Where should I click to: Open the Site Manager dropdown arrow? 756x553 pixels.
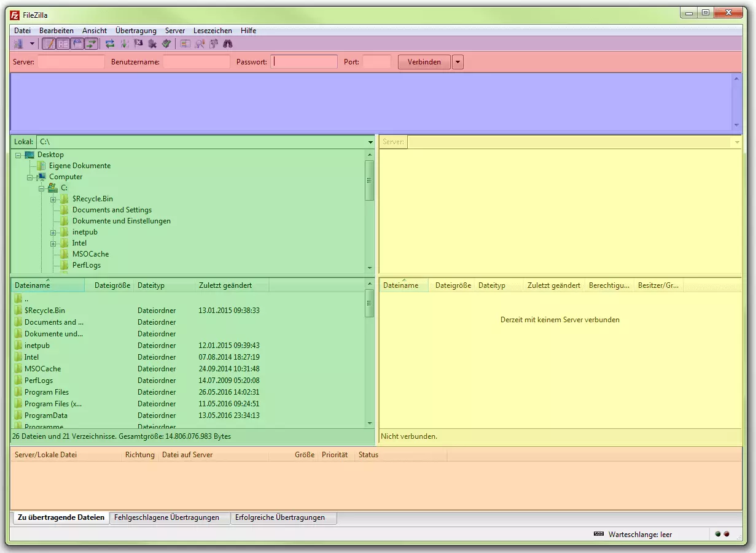pos(32,44)
